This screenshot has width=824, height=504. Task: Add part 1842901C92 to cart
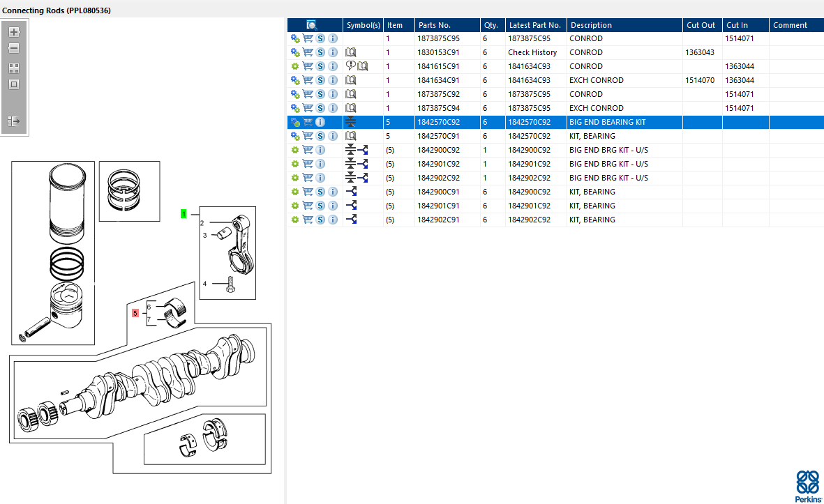(308, 164)
